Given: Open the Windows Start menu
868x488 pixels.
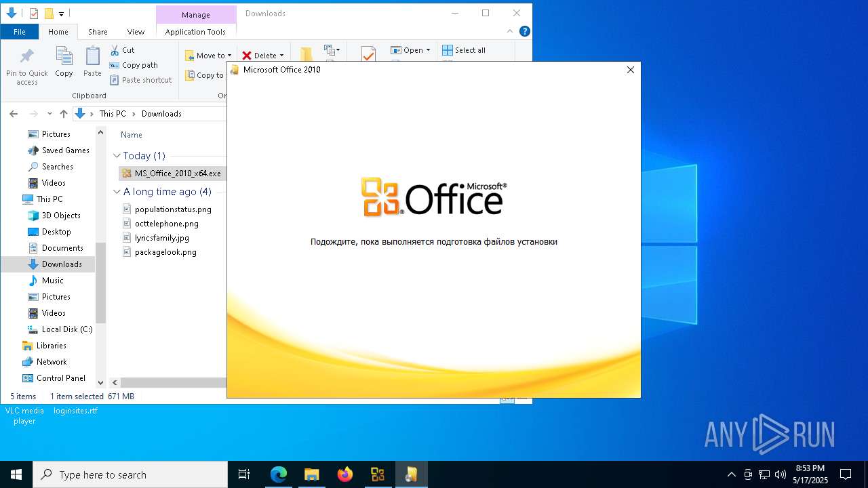Looking at the screenshot, I should point(16,474).
